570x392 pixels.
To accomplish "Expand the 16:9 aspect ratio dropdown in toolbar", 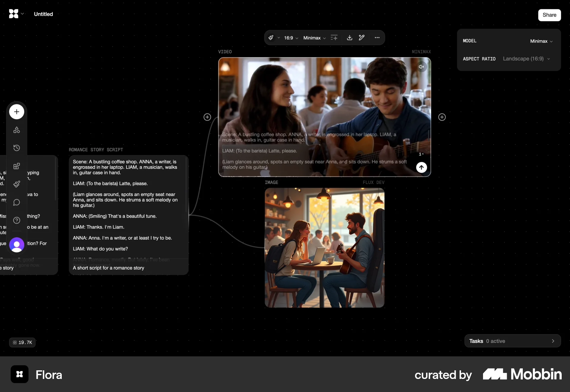I will (291, 38).
